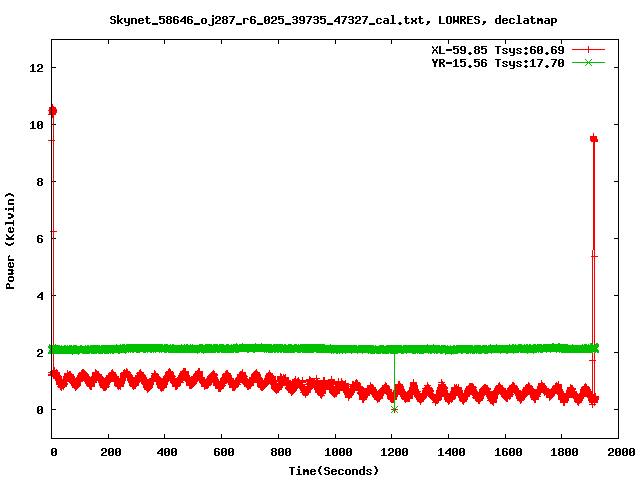This screenshot has width=640, height=480.
Task: Click the y-axis tick label 8
Action: pos(40,182)
